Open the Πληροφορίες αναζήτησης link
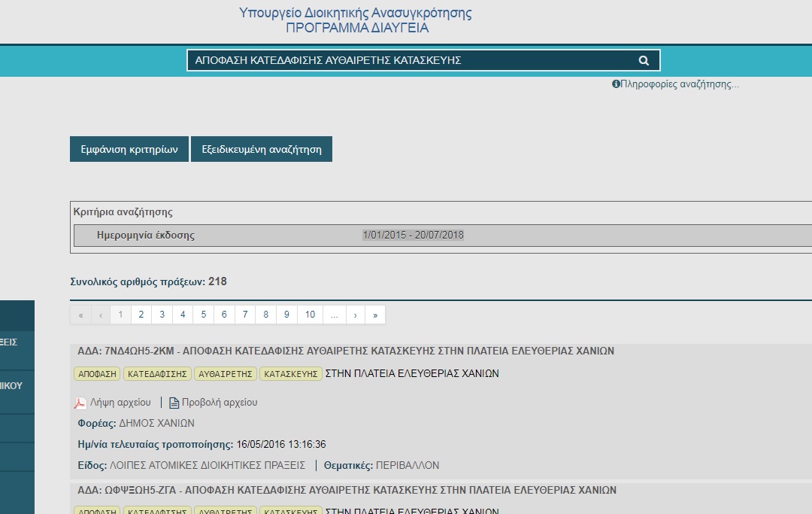The width and height of the screenshot is (812, 514). click(x=680, y=84)
